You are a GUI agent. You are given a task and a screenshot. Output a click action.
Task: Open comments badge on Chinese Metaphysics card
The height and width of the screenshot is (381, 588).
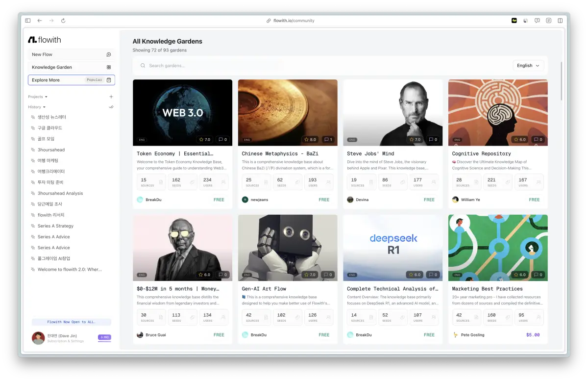click(328, 139)
